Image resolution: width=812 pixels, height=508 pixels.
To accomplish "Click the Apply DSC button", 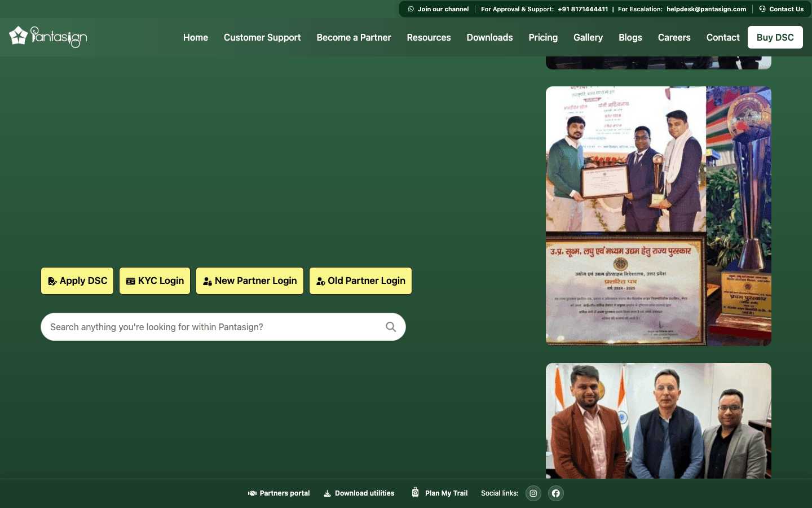I will click(x=77, y=281).
